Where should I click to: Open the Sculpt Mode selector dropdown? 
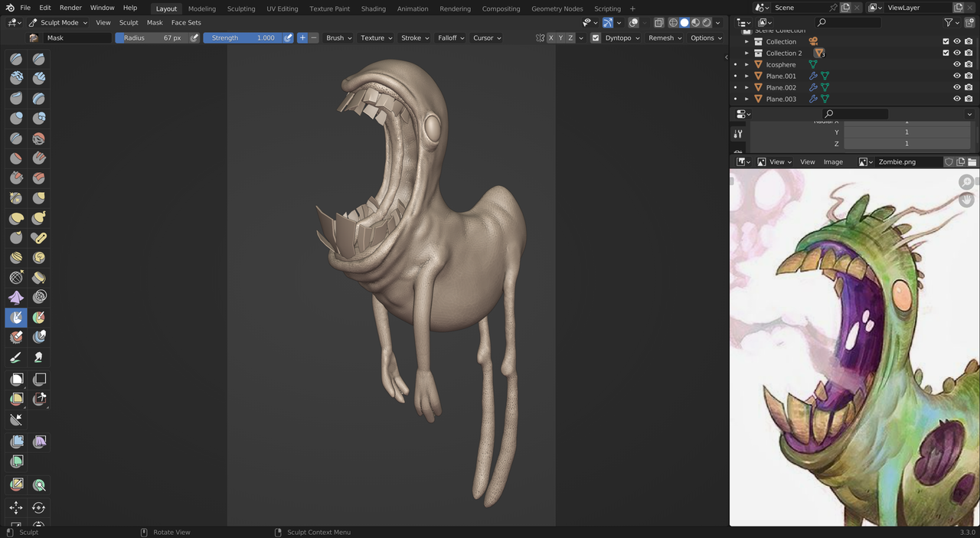pyautogui.click(x=60, y=23)
